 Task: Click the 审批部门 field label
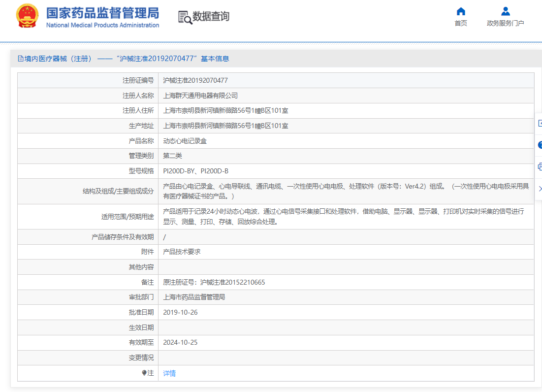coord(141,297)
